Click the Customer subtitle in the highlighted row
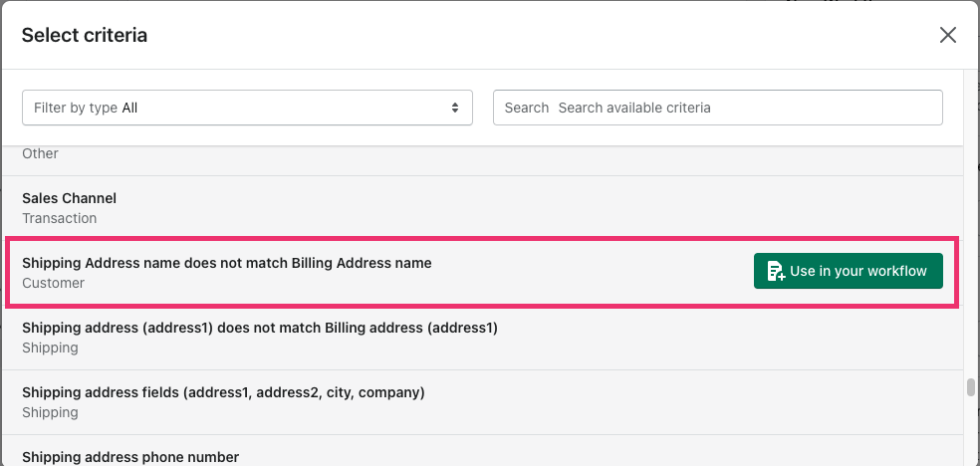Screen dimensions: 980x466 coord(53,283)
